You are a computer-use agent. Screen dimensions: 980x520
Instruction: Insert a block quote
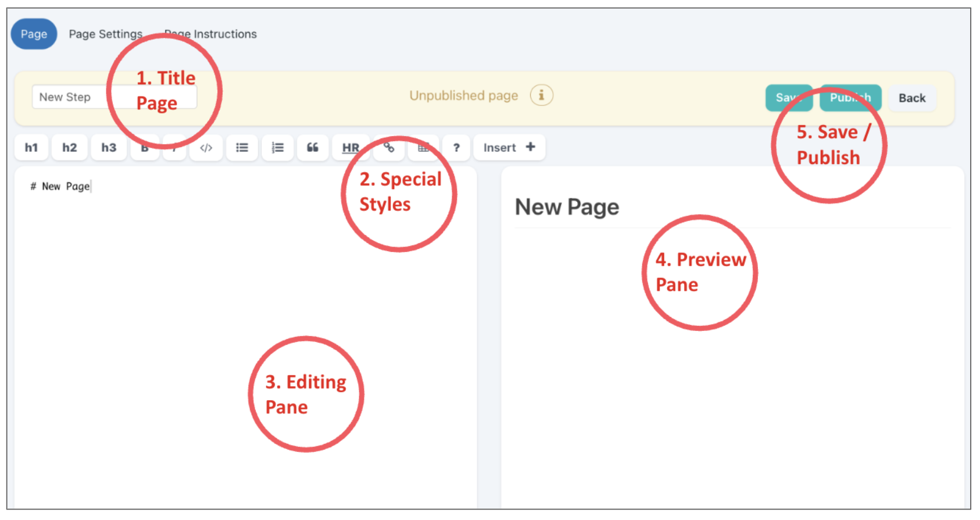(313, 148)
